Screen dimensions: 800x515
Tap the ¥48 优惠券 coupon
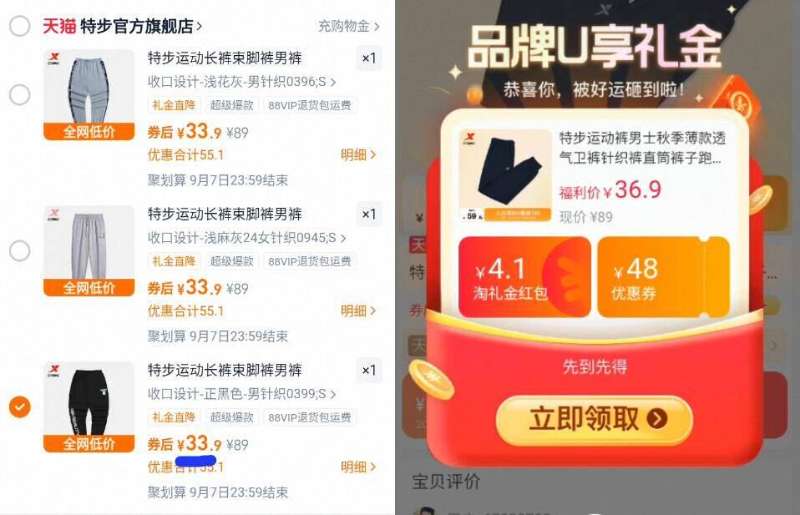click(663, 277)
